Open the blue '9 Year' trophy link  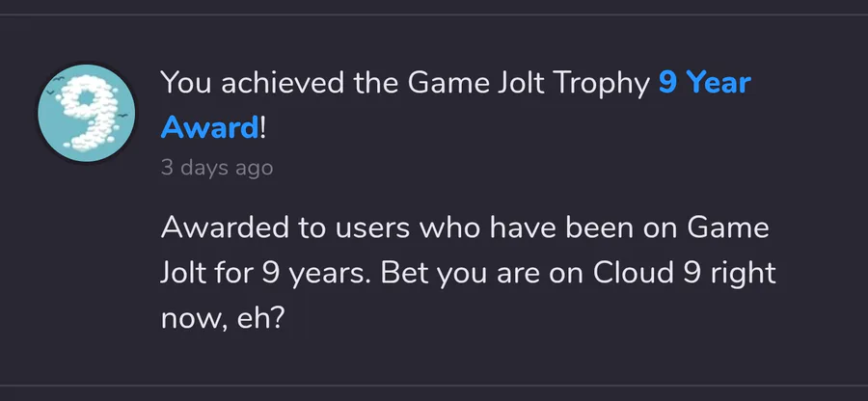pos(705,83)
